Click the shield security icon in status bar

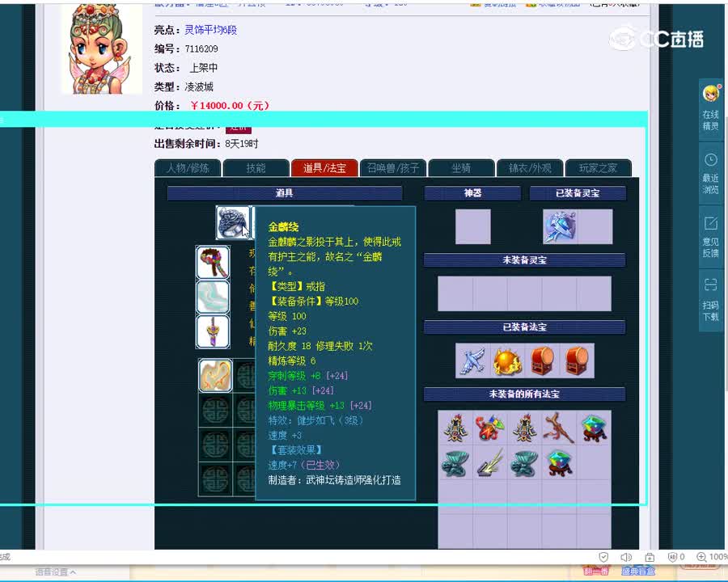tap(603, 557)
